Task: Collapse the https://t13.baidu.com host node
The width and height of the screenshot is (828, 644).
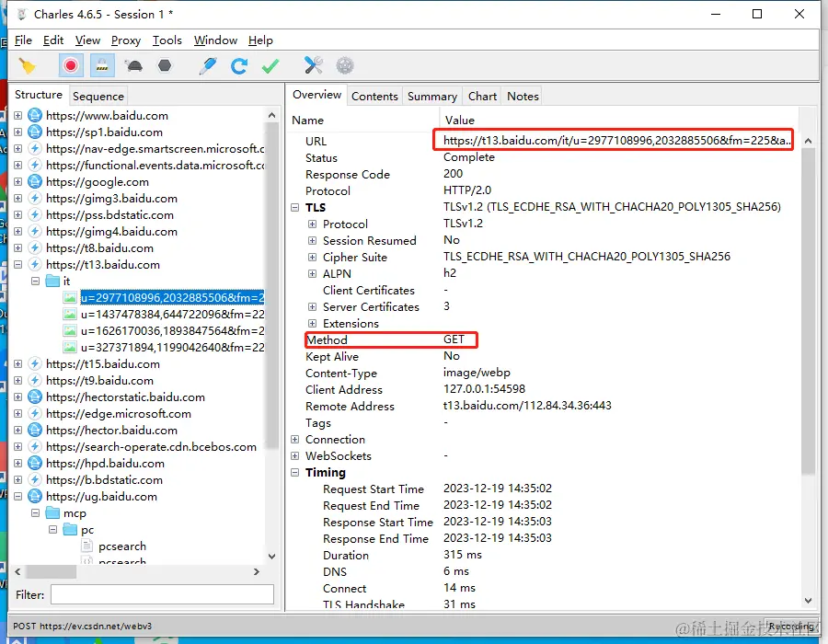Action: click(x=18, y=264)
